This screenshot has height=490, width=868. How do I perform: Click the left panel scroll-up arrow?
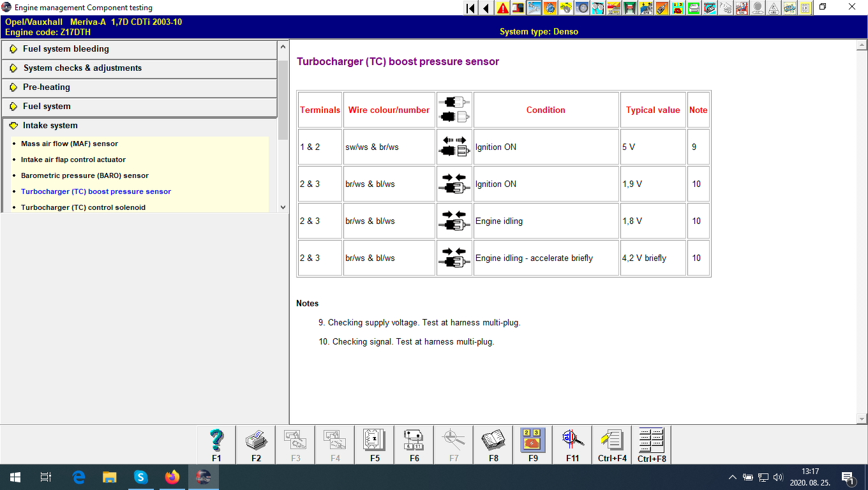(x=283, y=46)
